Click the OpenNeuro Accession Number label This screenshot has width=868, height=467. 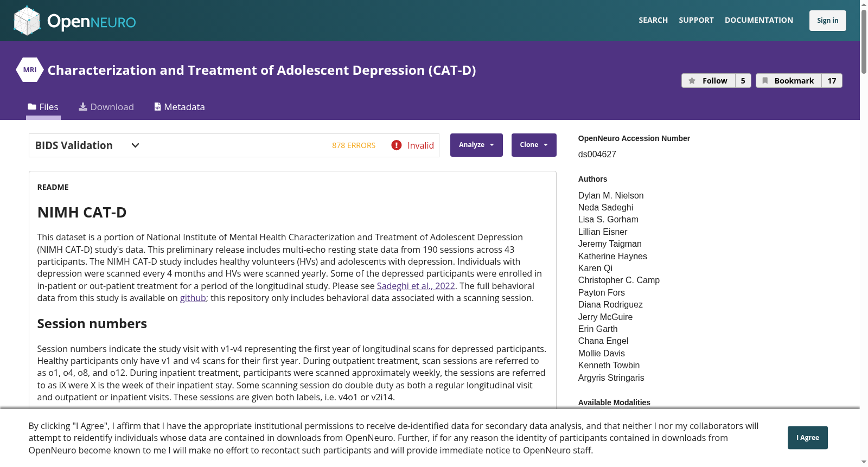click(634, 138)
